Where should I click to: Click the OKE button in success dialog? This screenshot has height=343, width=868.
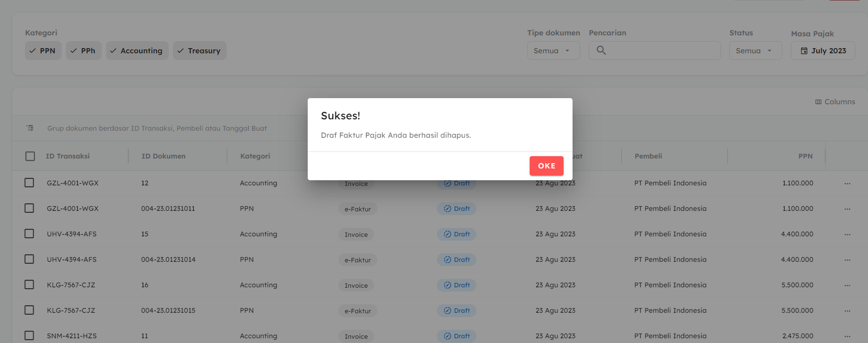[x=546, y=166]
